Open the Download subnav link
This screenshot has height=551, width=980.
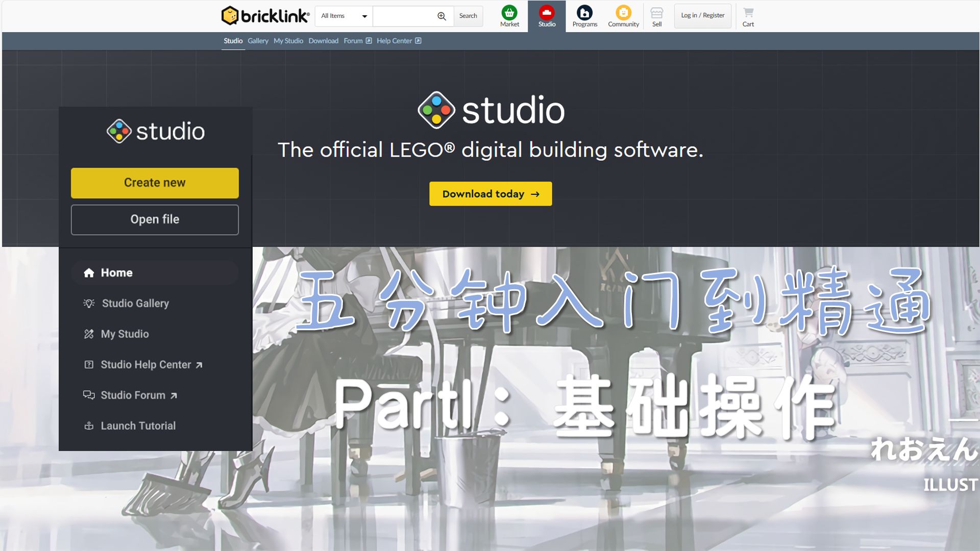(323, 41)
